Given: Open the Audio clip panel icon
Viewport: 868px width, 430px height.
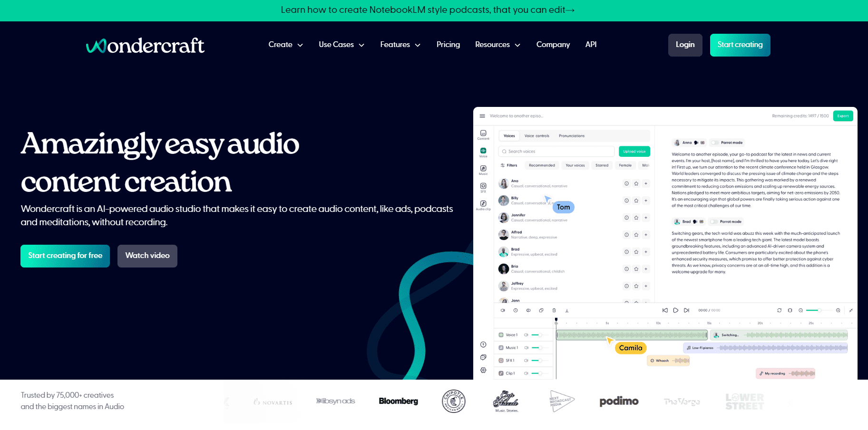Looking at the screenshot, I should (483, 205).
